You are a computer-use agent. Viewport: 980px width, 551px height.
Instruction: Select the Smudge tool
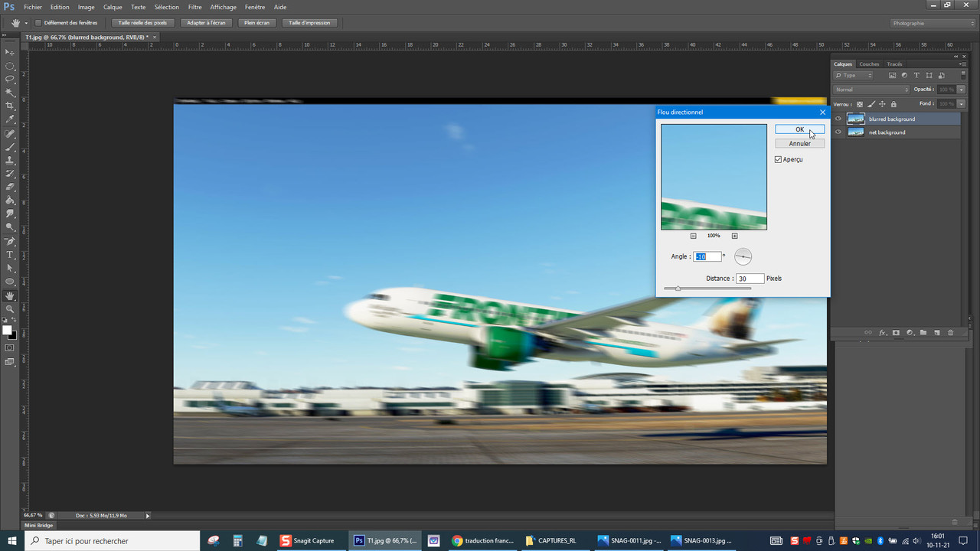(10, 214)
